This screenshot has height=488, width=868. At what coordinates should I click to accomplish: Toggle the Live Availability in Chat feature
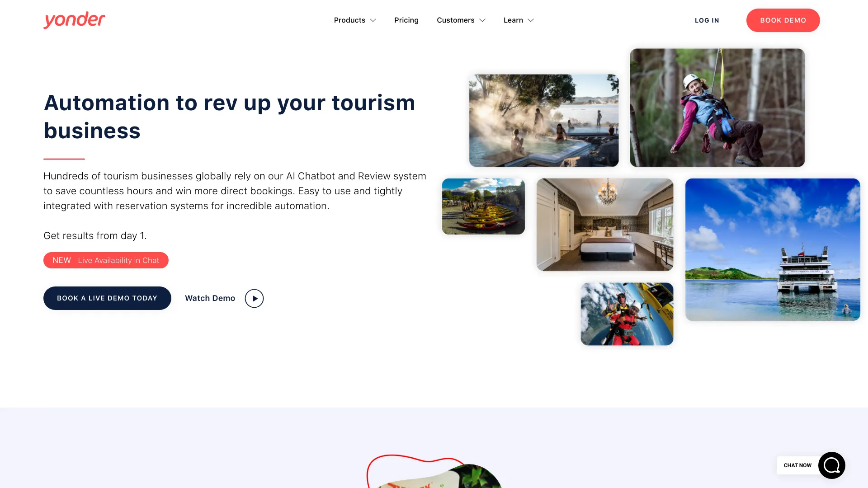105,260
